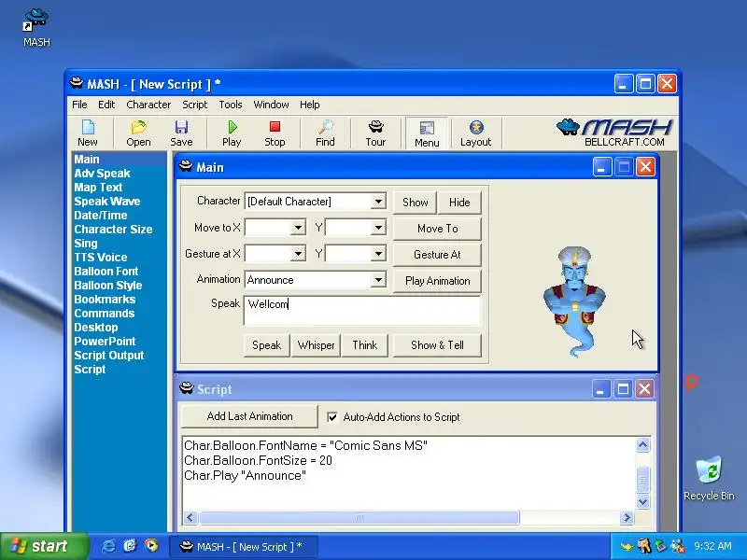Stop playback using the Stop icon

(x=275, y=133)
